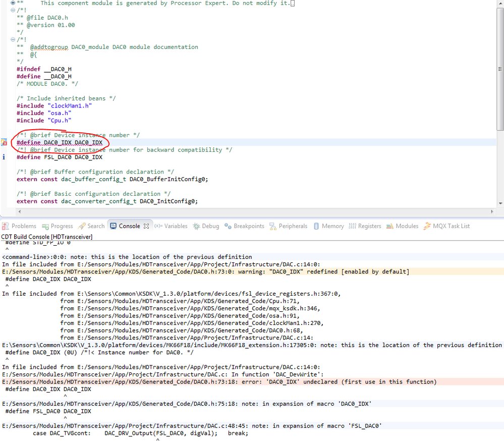Collapse the @file DAC0.h comment block
The width and height of the screenshot is (504, 441).
13,10
